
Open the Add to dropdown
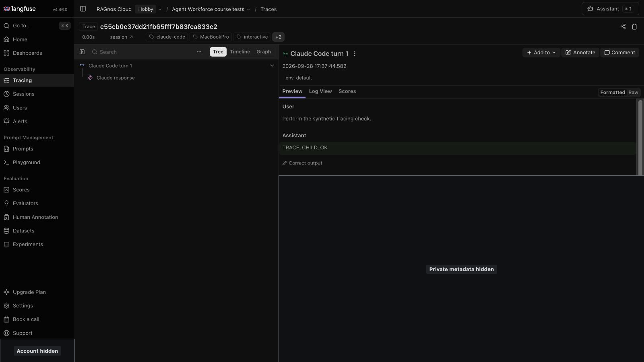pos(541,53)
